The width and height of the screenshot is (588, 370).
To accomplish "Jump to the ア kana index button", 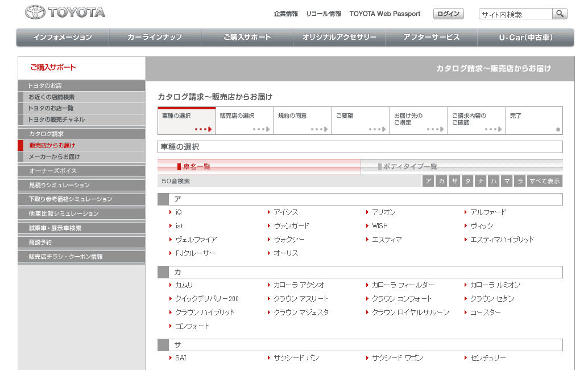I will [x=428, y=181].
